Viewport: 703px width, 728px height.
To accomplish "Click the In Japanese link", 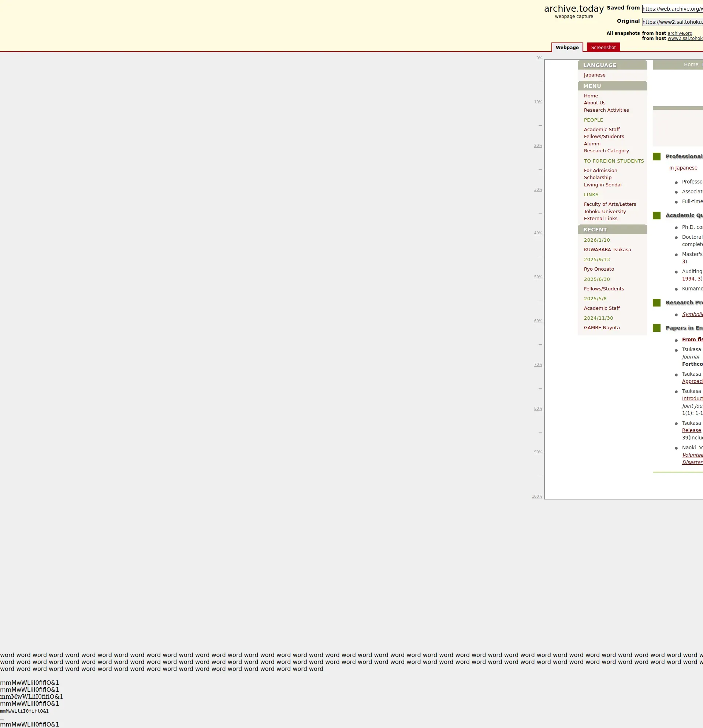I will (683, 168).
